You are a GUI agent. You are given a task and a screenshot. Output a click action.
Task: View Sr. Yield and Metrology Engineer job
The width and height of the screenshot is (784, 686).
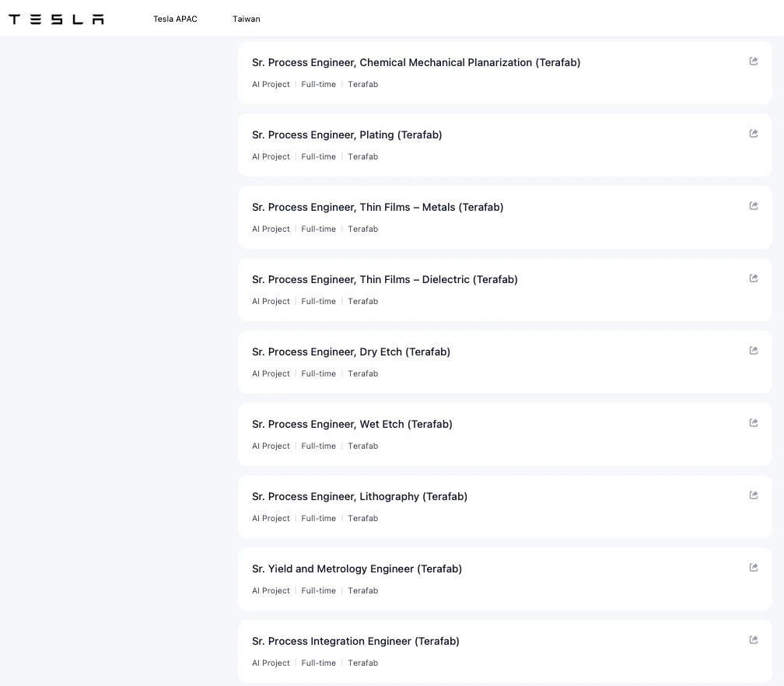(357, 569)
